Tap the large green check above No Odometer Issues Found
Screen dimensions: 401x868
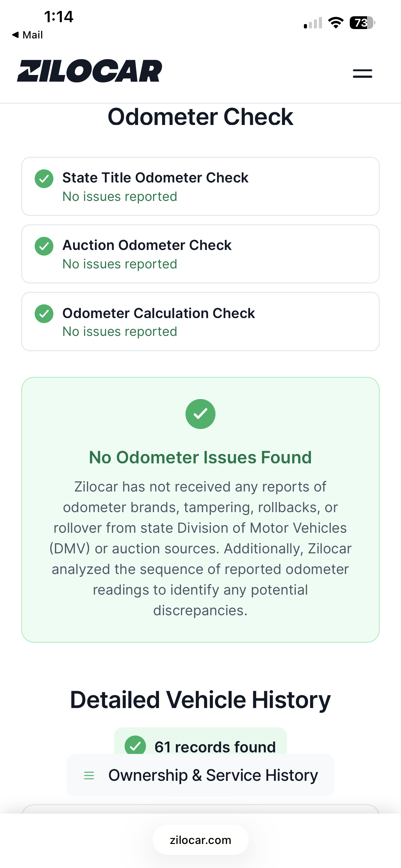[200, 414]
